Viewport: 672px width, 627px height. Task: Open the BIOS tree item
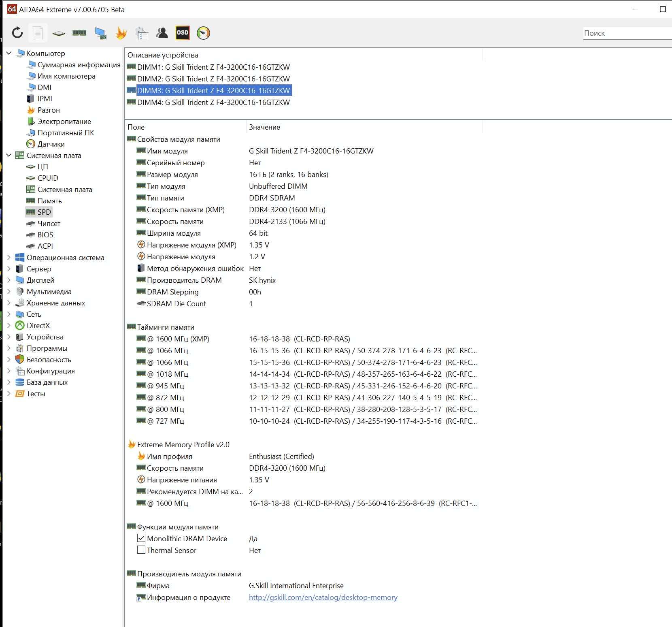[x=40, y=235]
